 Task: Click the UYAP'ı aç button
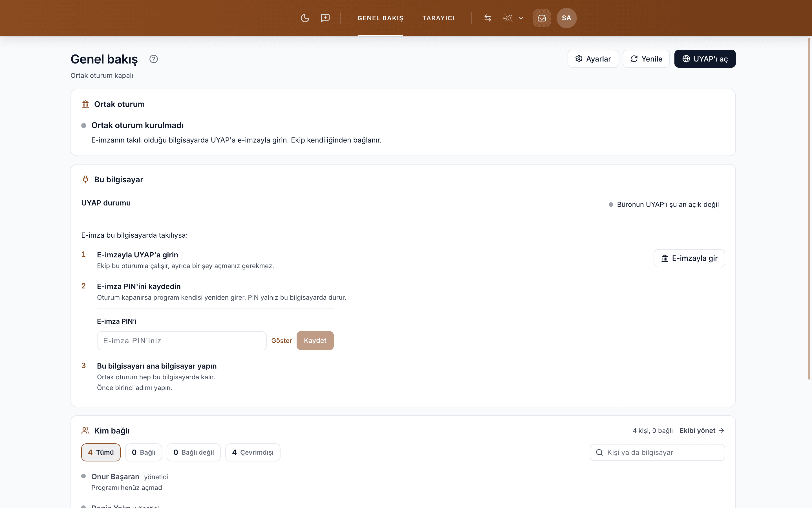705,59
